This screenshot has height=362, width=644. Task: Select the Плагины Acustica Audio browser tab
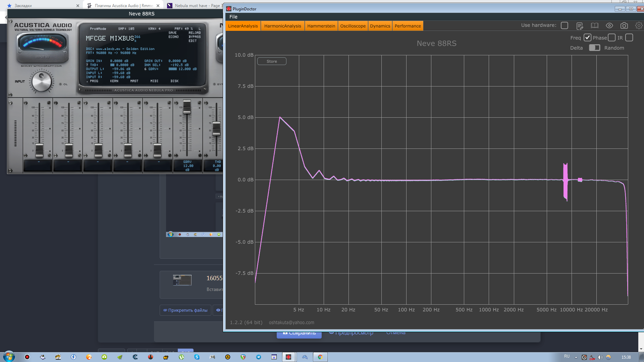pyautogui.click(x=123, y=6)
